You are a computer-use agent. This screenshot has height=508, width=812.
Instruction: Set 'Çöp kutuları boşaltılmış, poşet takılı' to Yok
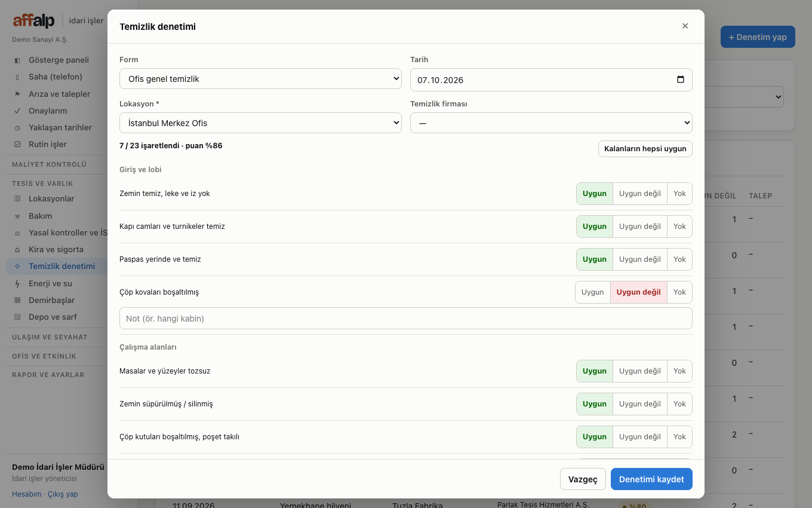[679, 437]
